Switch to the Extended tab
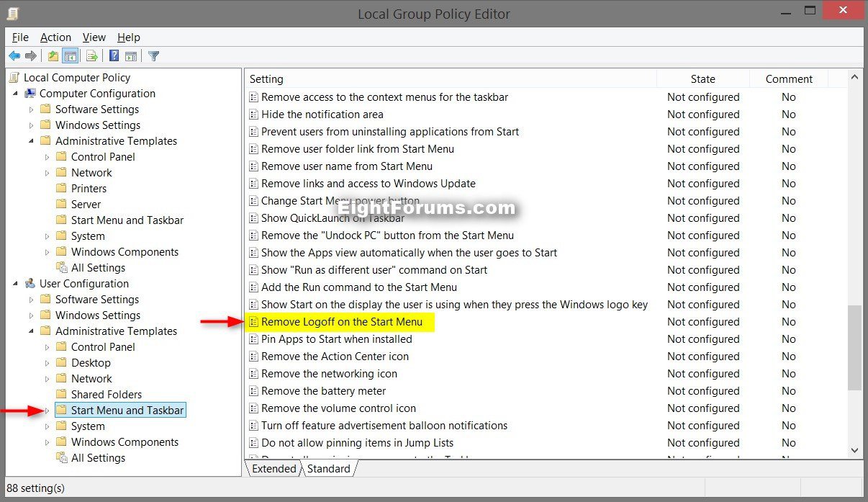Screen dimensions: 868x502 coord(273,468)
